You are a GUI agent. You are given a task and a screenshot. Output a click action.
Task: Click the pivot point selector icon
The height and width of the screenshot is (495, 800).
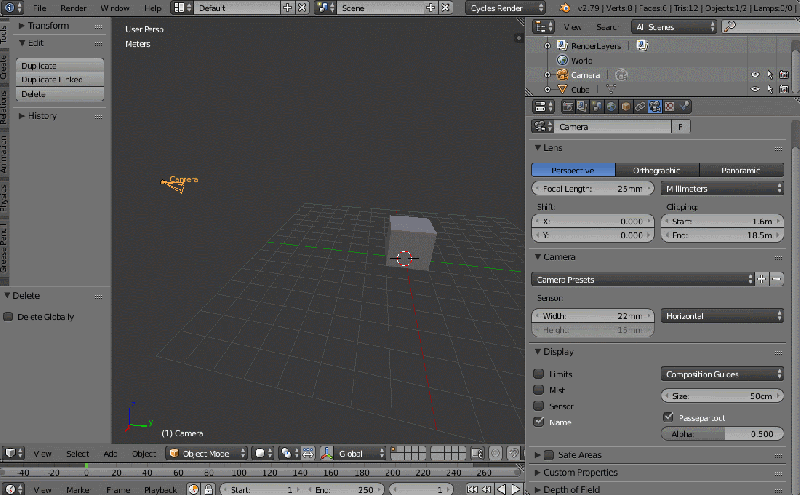[289, 453]
